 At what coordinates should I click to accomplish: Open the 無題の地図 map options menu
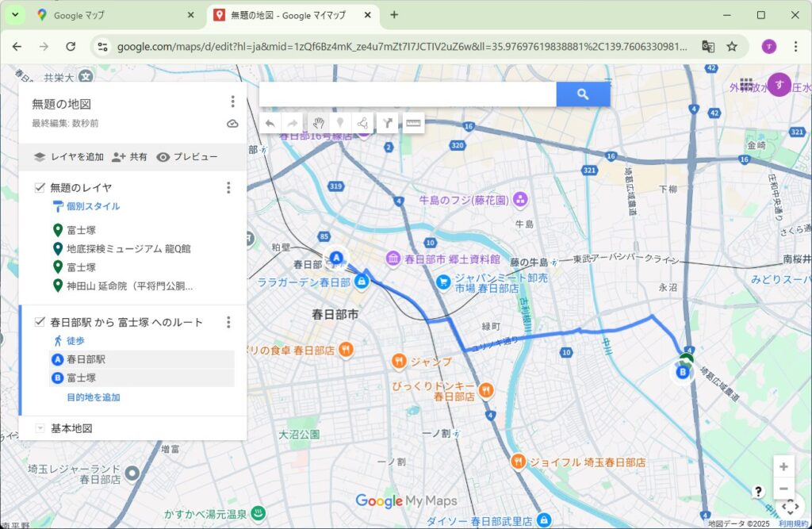pos(232,101)
